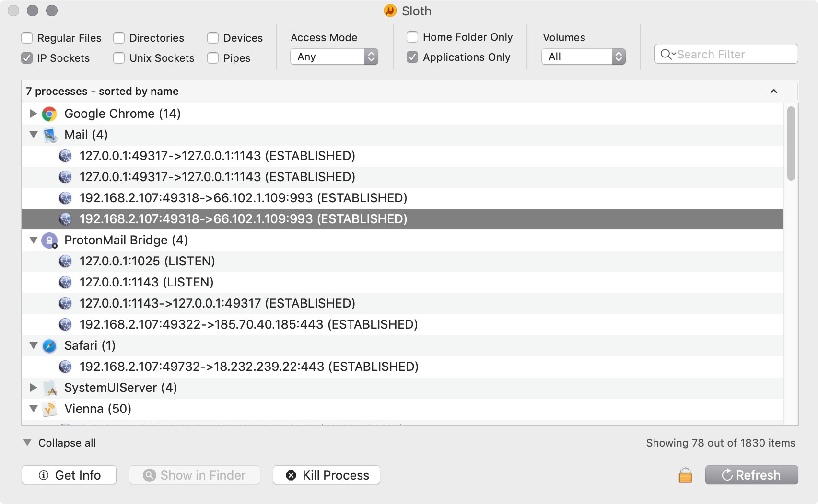Collapse the Mail (4) row

tap(34, 135)
